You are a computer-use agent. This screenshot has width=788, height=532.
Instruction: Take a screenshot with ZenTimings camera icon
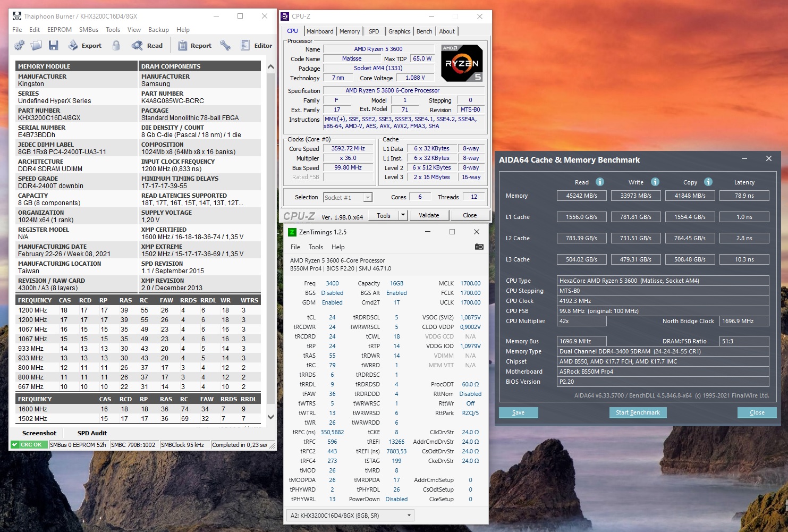pos(479,247)
